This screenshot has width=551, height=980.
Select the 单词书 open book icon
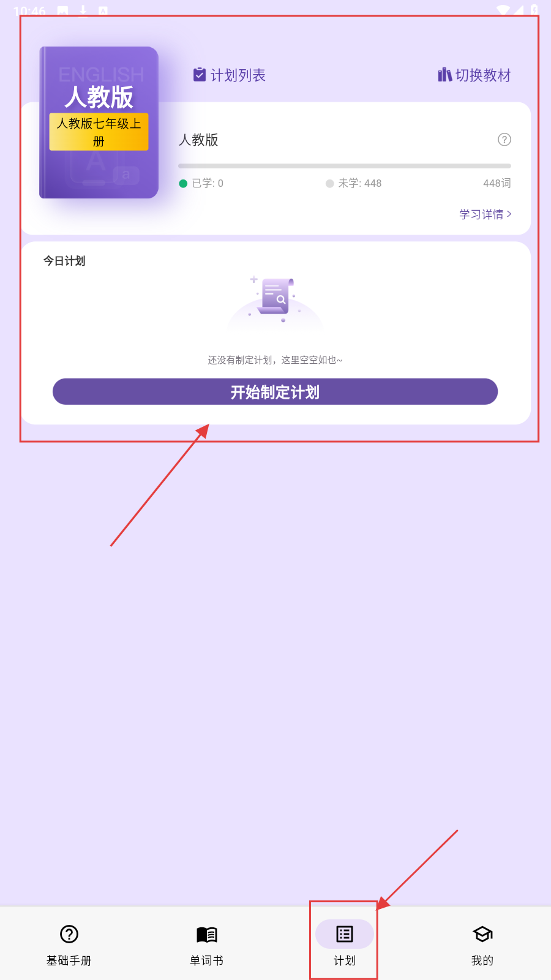point(207,934)
